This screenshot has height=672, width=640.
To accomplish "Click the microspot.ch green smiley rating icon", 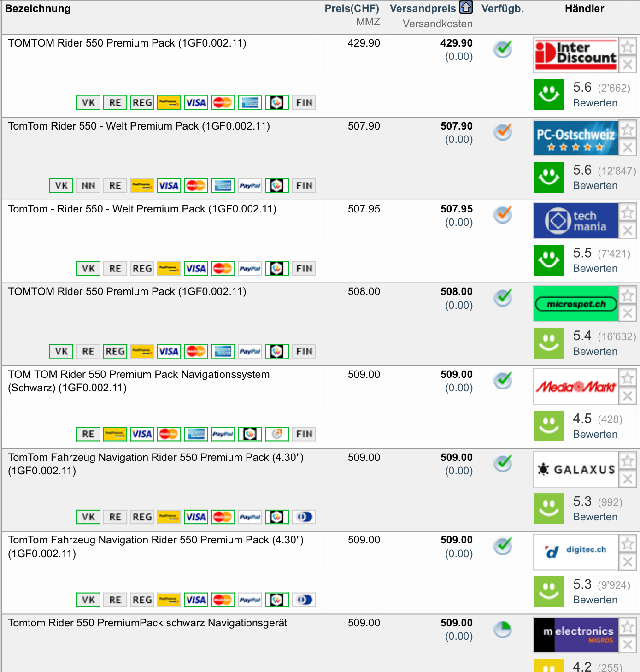I will (x=549, y=343).
